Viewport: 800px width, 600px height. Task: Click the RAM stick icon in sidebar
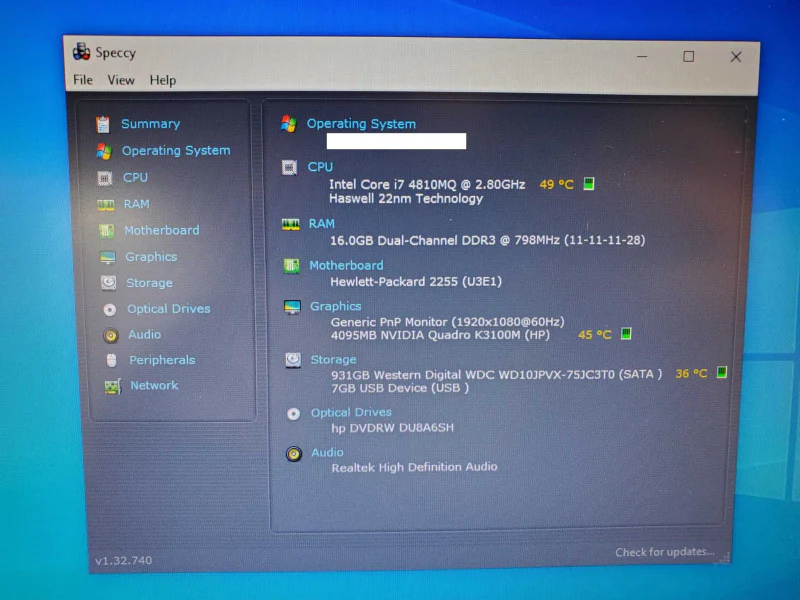[106, 205]
